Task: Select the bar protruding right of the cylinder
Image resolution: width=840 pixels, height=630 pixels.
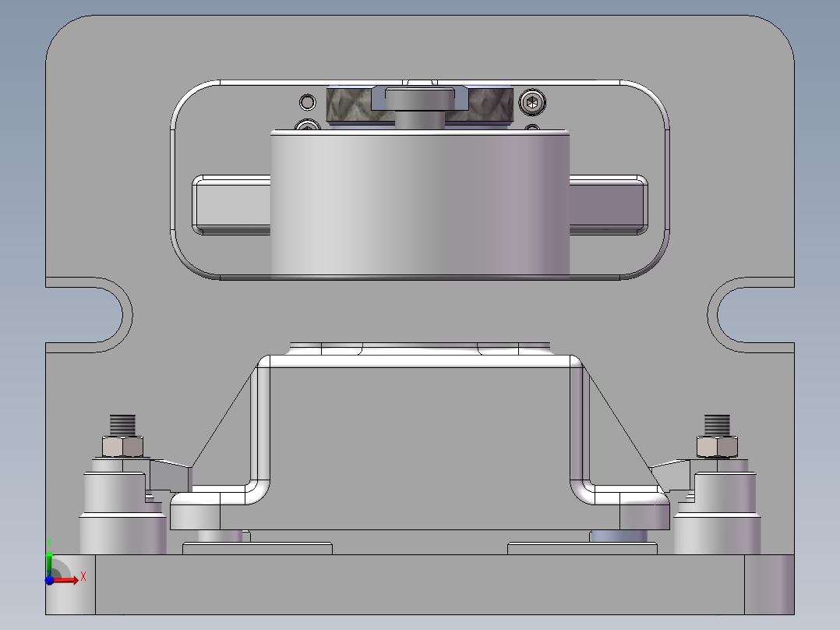Action: click(x=609, y=205)
